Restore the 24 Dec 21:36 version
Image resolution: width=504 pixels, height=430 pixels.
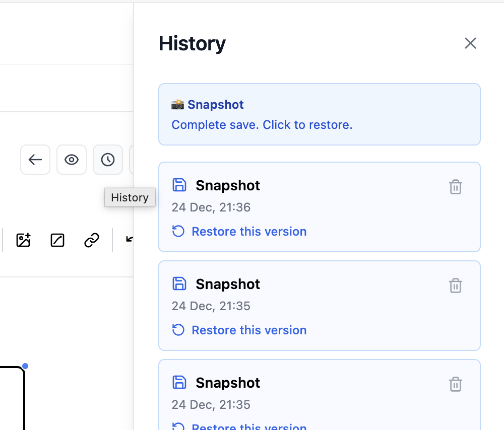click(x=248, y=231)
